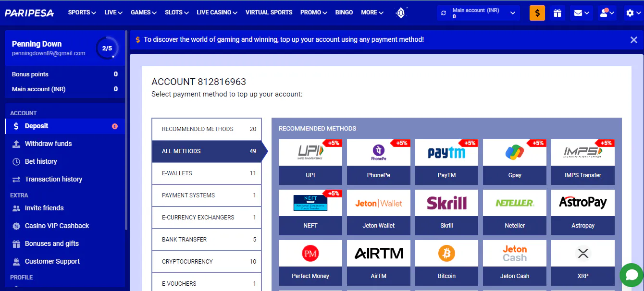Viewport: 644px width, 291px height.
Task: Open the LIVE menu
Action: [113, 12]
